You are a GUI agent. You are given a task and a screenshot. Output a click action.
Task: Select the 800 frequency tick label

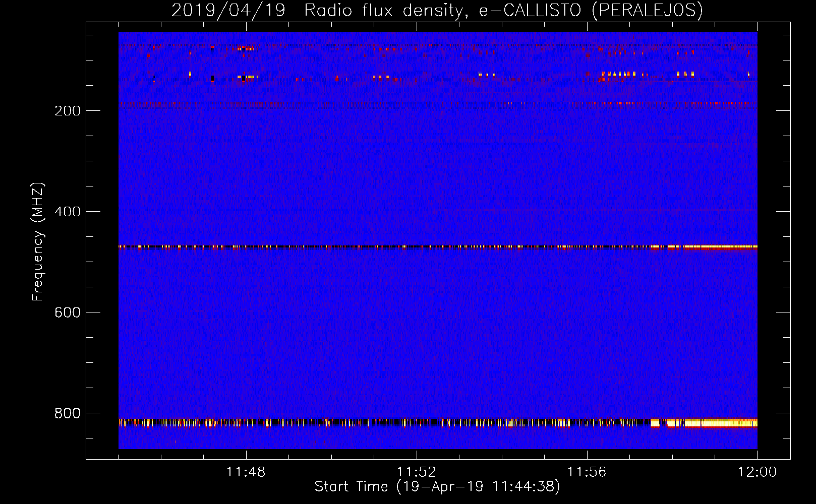68,413
